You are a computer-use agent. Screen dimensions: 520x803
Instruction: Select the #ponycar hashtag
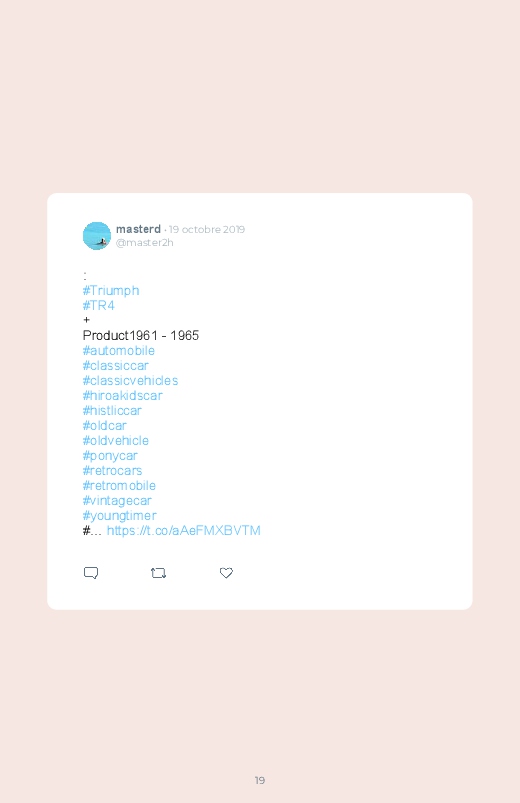(110, 456)
